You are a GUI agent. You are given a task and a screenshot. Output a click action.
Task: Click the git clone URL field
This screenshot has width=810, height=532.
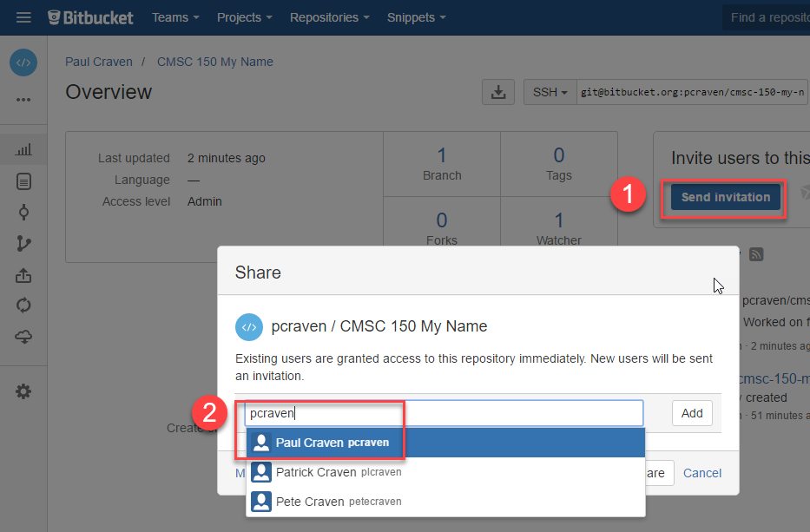click(x=692, y=92)
